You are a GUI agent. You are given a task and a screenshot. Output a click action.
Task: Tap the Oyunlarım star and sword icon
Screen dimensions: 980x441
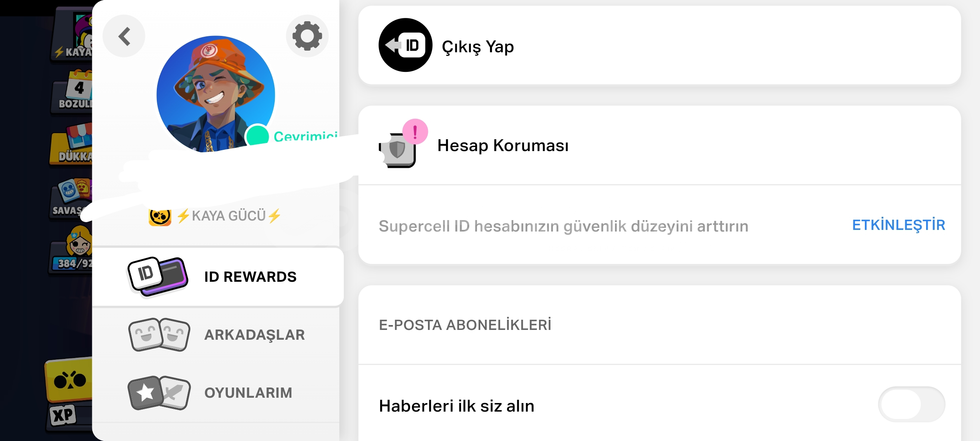[x=159, y=393]
